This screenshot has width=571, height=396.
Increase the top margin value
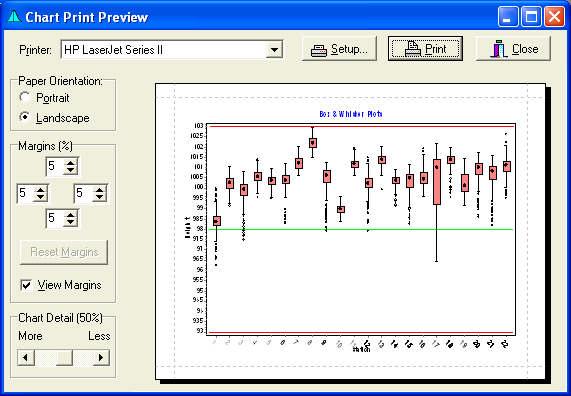71,162
